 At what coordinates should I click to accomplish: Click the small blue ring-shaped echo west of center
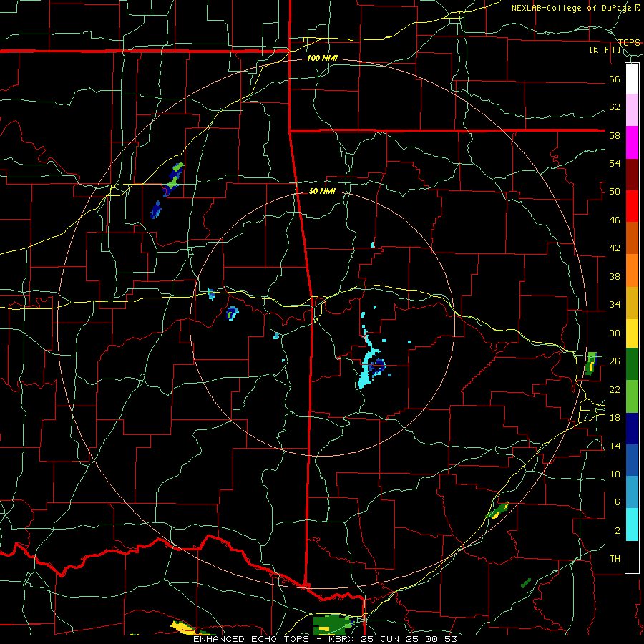(233, 313)
